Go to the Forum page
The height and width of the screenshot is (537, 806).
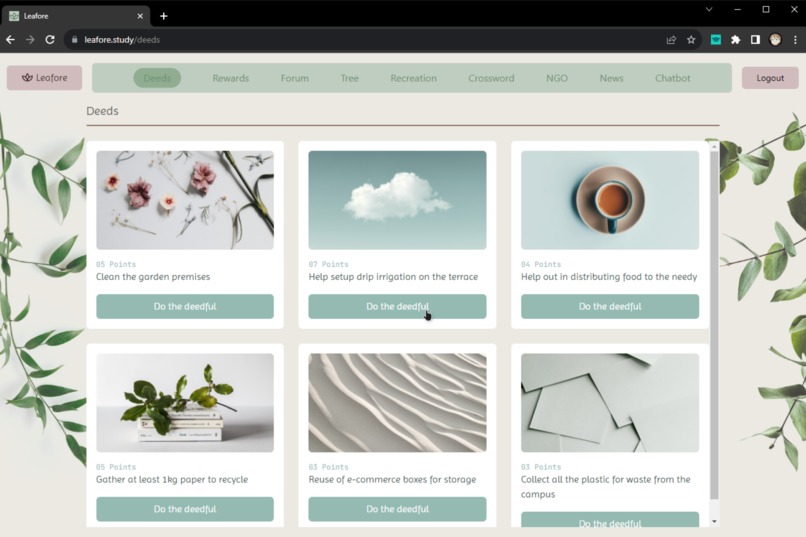[295, 78]
